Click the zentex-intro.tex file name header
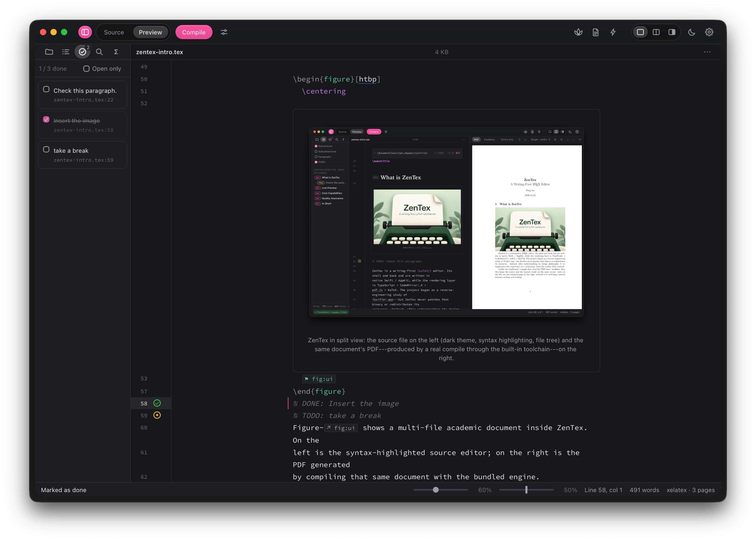 [159, 52]
